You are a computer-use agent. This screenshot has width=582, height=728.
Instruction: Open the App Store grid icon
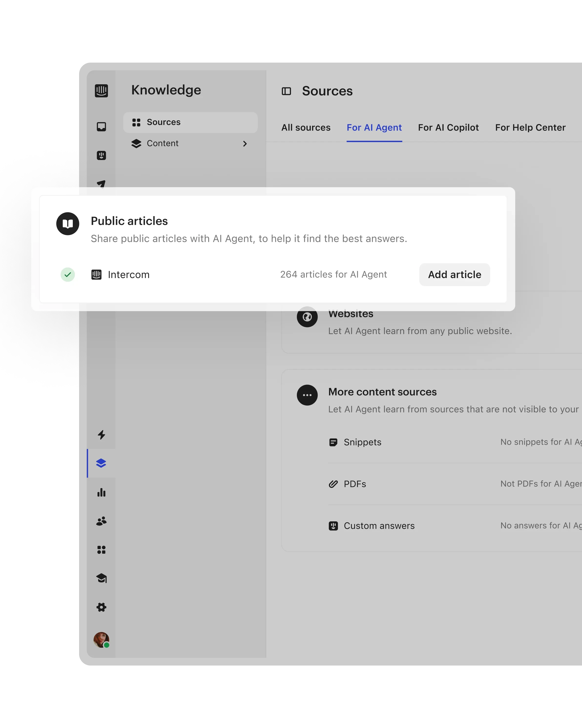(x=101, y=550)
